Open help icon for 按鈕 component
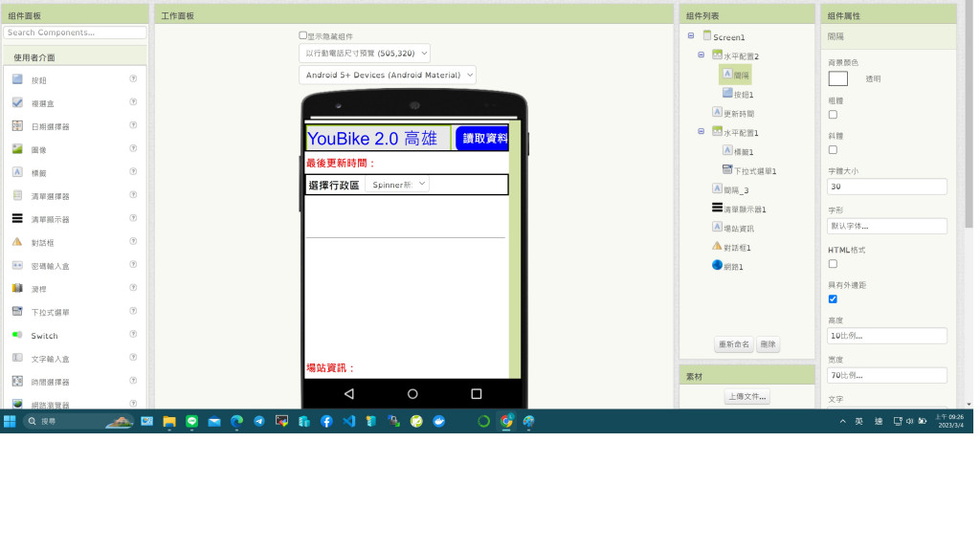Screen dimensions: 980x551 click(133, 78)
